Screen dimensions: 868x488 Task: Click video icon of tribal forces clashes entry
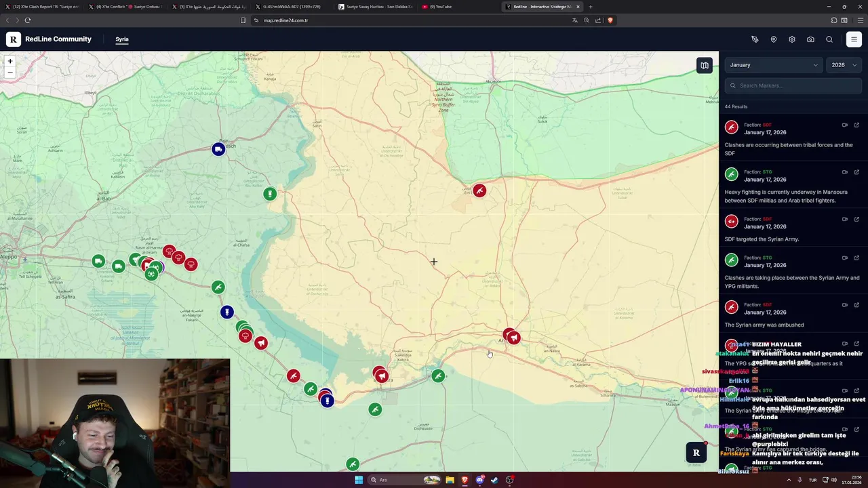coord(845,125)
